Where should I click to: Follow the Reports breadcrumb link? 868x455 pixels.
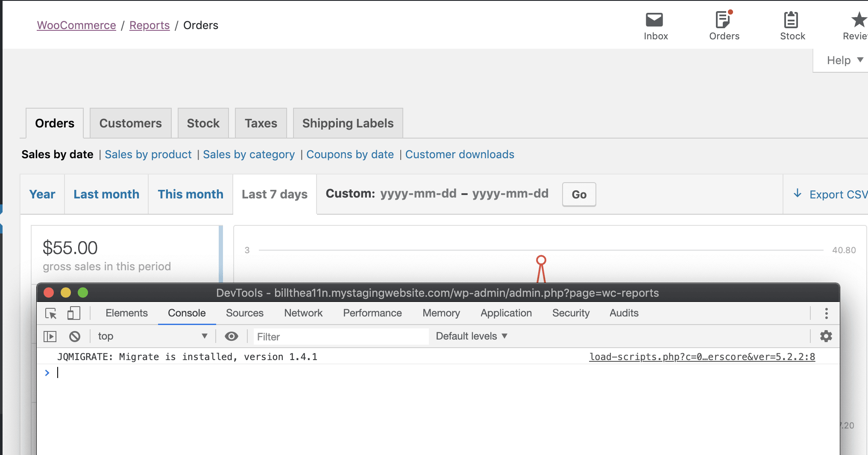pos(150,25)
